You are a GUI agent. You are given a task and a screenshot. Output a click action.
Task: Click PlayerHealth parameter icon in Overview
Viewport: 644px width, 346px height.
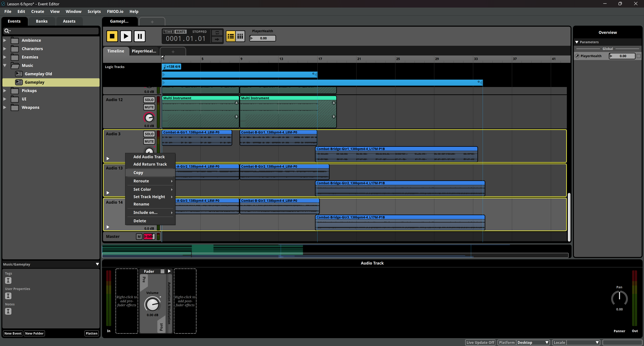(577, 56)
